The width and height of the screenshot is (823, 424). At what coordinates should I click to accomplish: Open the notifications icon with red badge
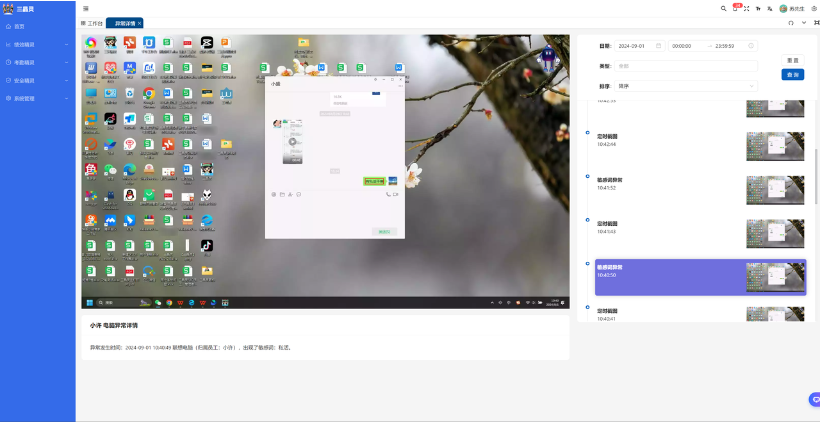pyautogui.click(x=735, y=8)
